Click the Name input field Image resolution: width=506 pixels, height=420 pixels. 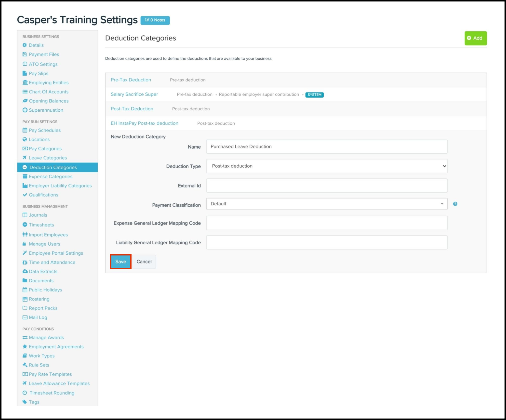[x=328, y=146]
